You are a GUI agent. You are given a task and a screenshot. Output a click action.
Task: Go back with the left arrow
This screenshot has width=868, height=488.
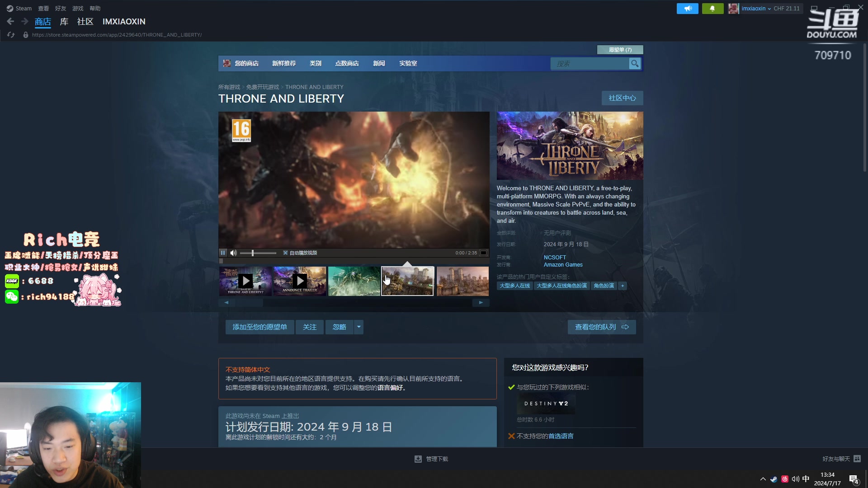(x=10, y=22)
